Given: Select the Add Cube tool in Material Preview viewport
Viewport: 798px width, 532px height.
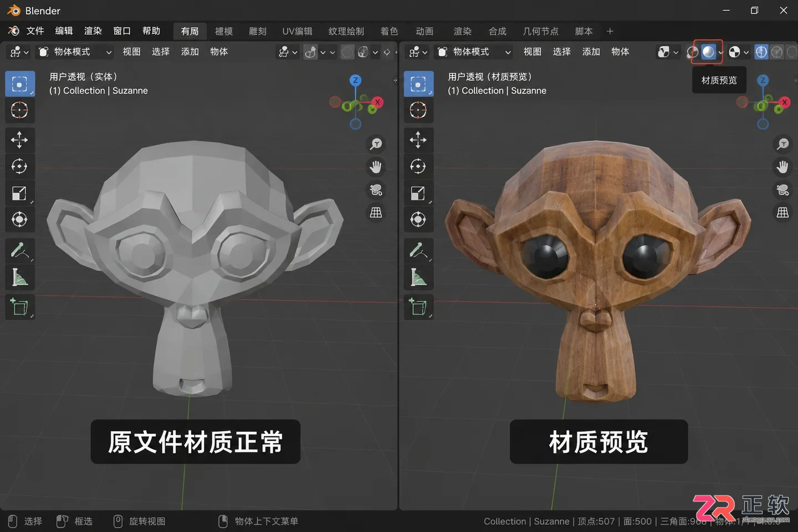Looking at the screenshot, I should tap(418, 307).
